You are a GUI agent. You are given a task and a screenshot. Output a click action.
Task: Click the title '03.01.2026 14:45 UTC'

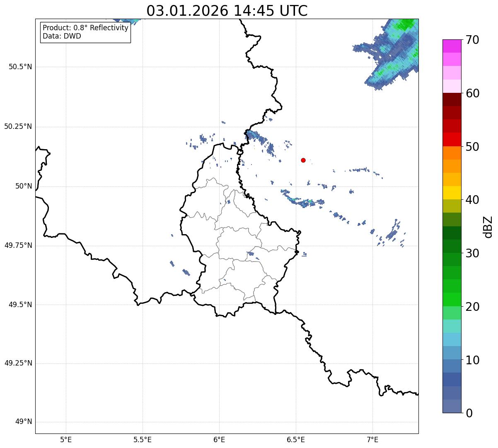(x=227, y=11)
